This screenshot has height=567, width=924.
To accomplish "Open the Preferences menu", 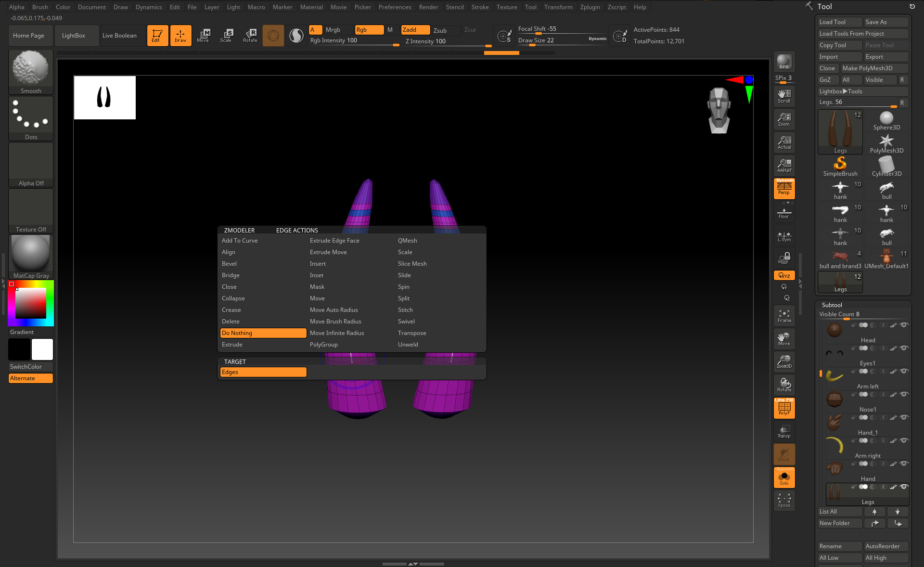I will [395, 7].
